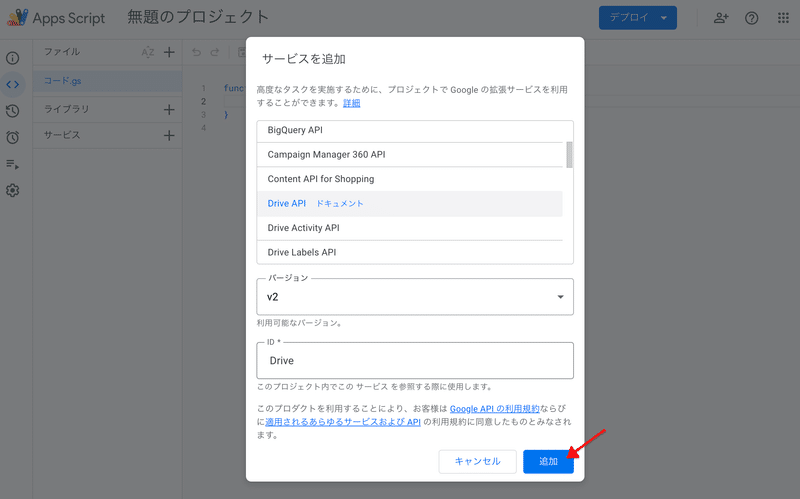Click the project title 無題のプロジェクト
800x499 pixels.
coord(198,17)
